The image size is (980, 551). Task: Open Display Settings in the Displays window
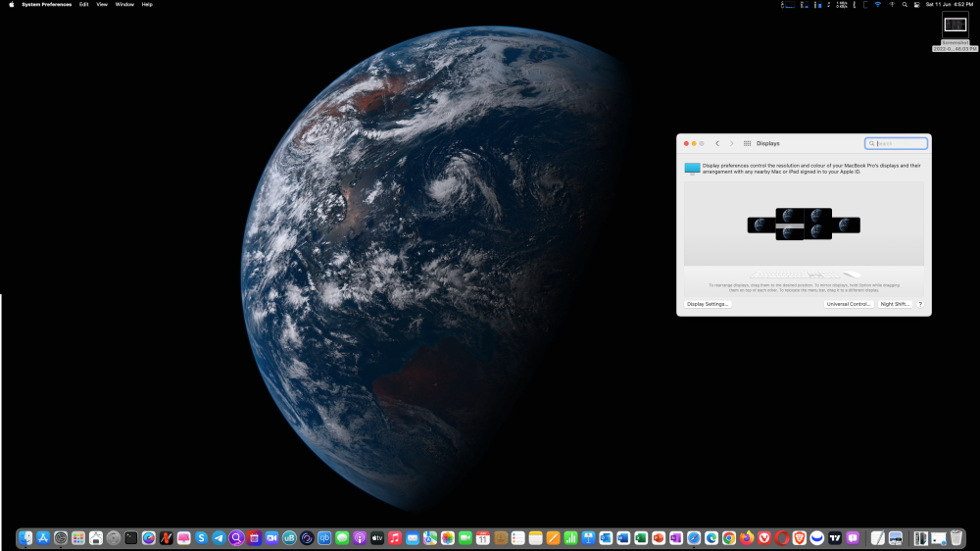point(708,304)
